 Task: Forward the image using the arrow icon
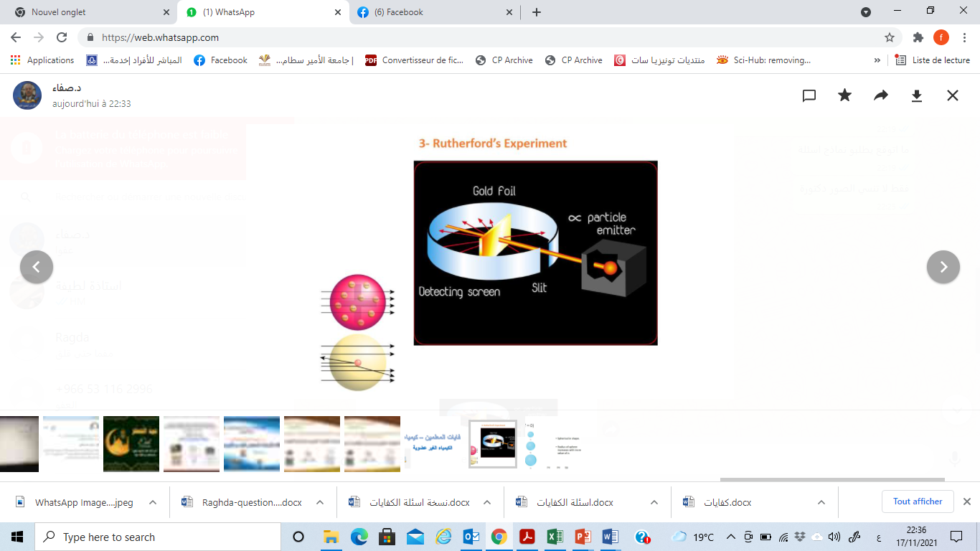pyautogui.click(x=881, y=95)
